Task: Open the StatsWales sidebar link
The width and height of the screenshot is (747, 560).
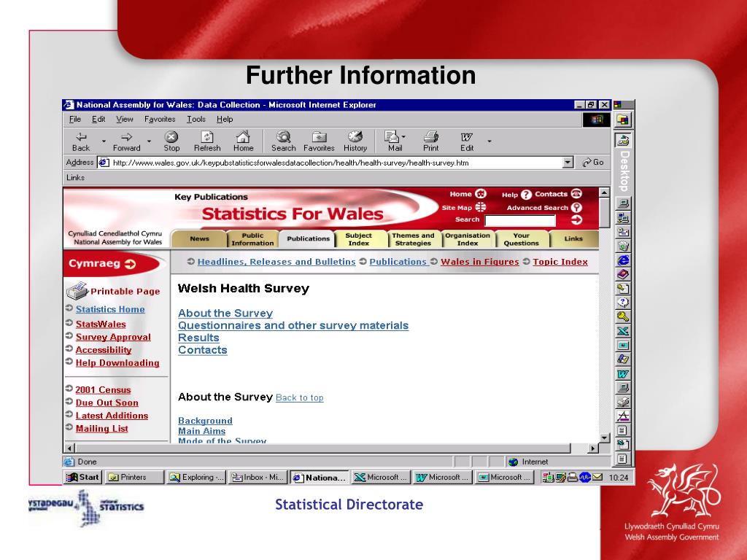Action: (101, 324)
